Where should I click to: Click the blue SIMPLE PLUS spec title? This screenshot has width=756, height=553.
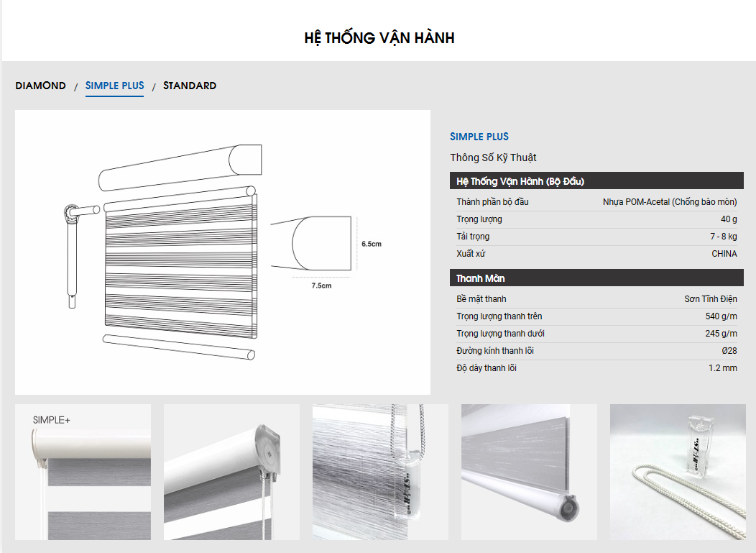tap(479, 137)
